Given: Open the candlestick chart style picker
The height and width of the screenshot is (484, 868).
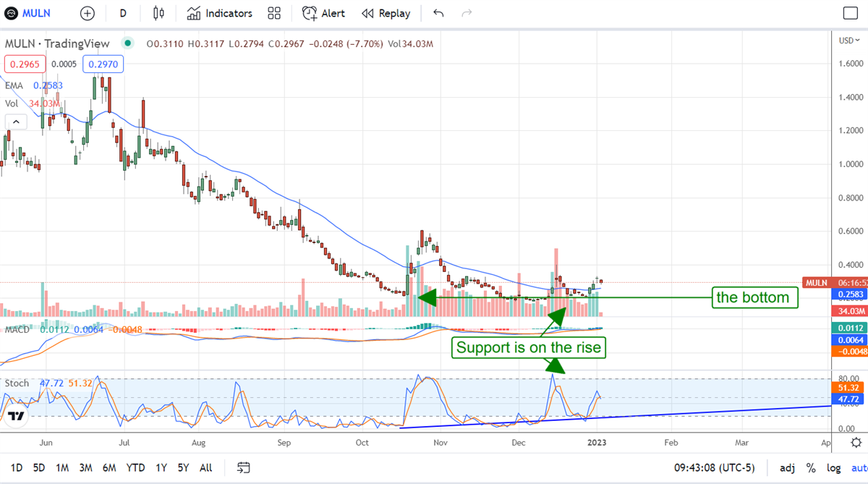Looking at the screenshot, I should click(x=159, y=13).
